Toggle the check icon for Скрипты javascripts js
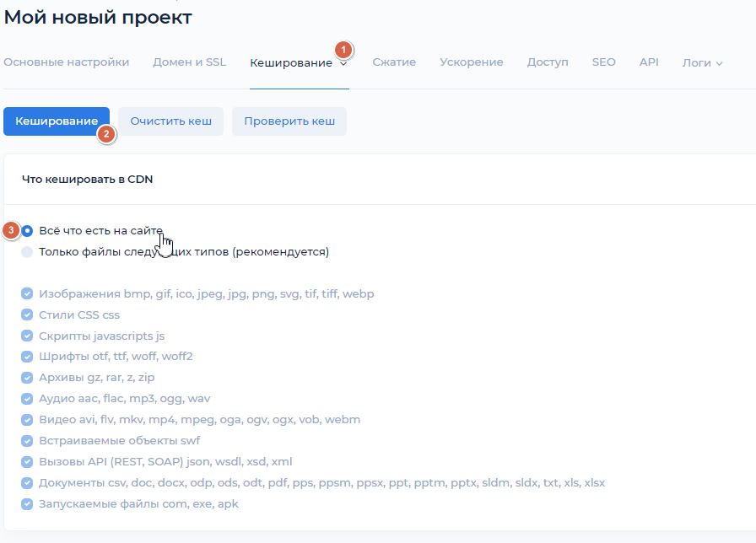The image size is (756, 543). (x=25, y=335)
